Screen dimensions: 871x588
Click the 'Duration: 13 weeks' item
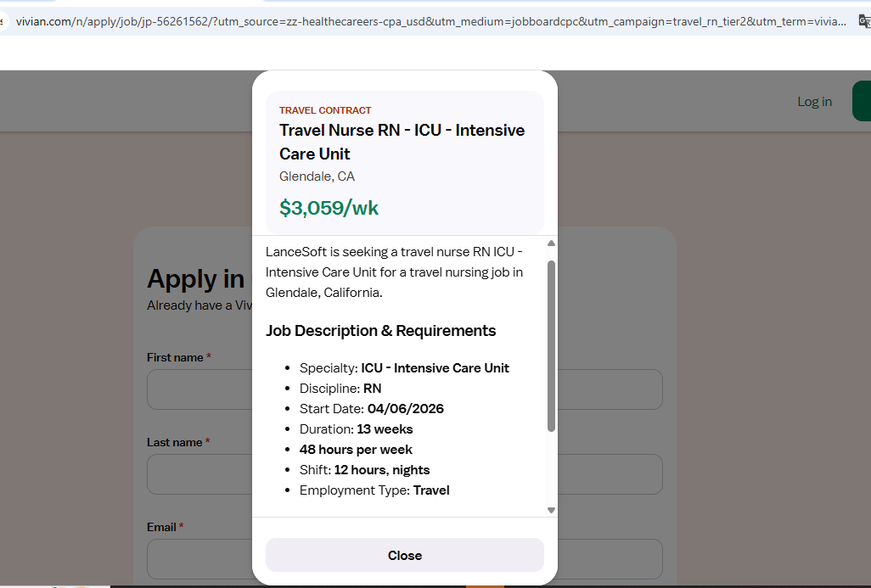pyautogui.click(x=356, y=429)
